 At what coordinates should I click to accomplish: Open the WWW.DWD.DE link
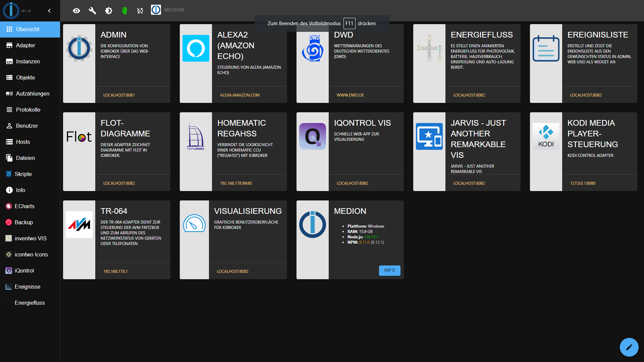click(351, 95)
